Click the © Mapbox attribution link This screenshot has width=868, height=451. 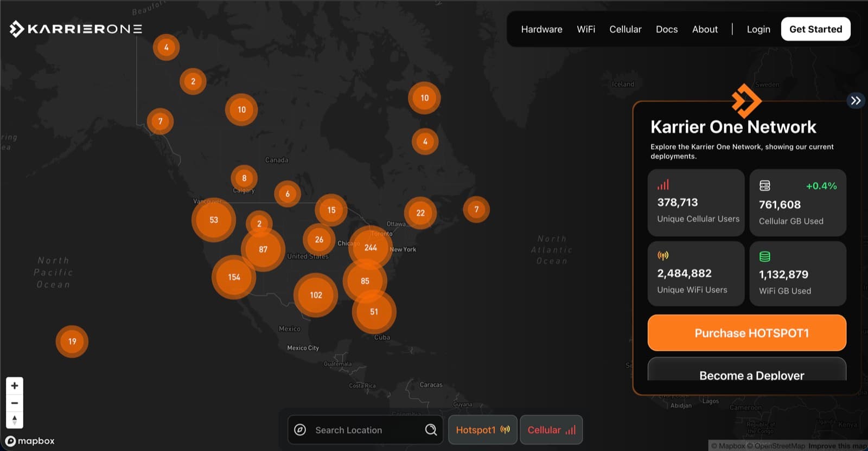tap(728, 446)
